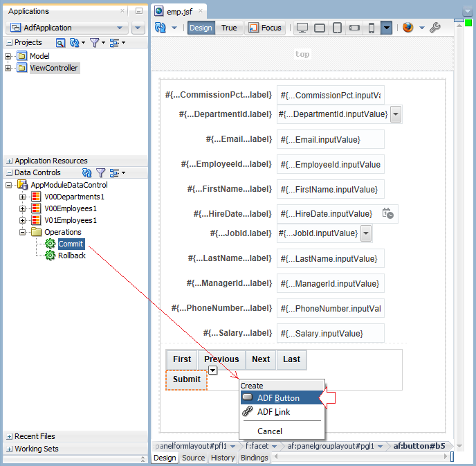This screenshot has width=476, height=466.
Task: Click the Projects refresh icon
Action: pyautogui.click(x=74, y=43)
